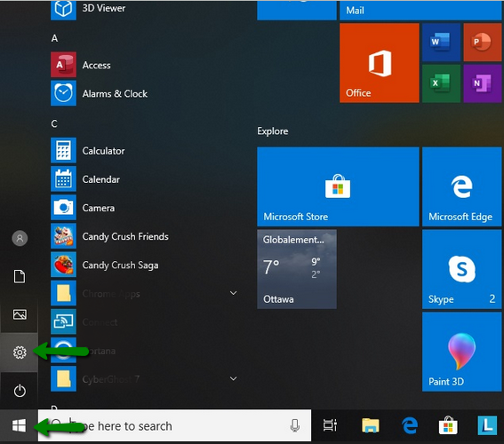Image resolution: width=504 pixels, height=444 pixels.
Task: Open the L app on taskbar
Action: 487,425
